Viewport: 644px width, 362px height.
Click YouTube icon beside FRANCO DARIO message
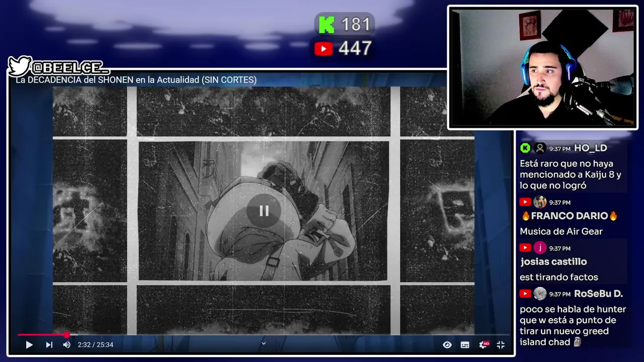[525, 202]
